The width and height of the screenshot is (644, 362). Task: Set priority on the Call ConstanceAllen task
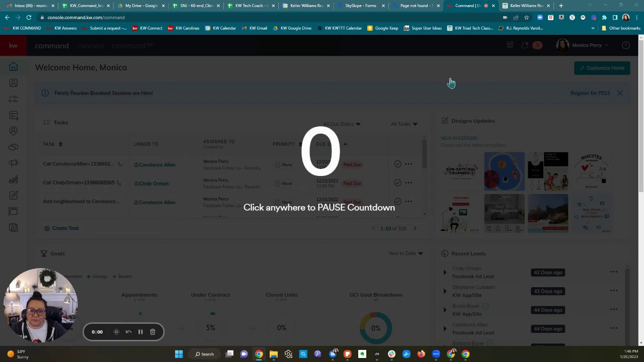click(x=284, y=164)
